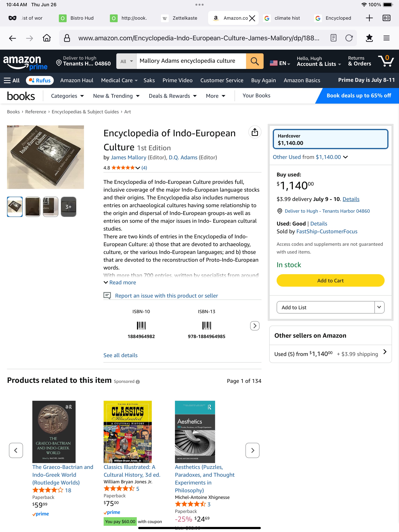This screenshot has width=399, height=532.
Task: Expand the description with Read more
Action: [x=120, y=282]
